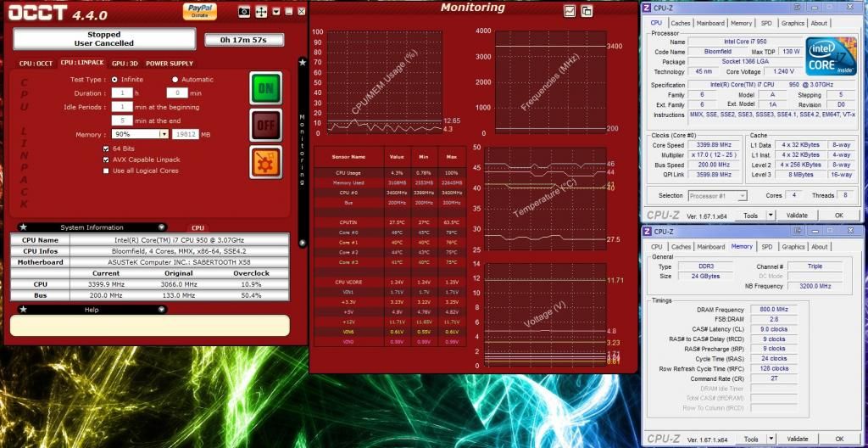Image resolution: width=868 pixels, height=448 pixels.
Task: Switch to CPU tab in lower CPU-Z window
Action: tap(657, 247)
